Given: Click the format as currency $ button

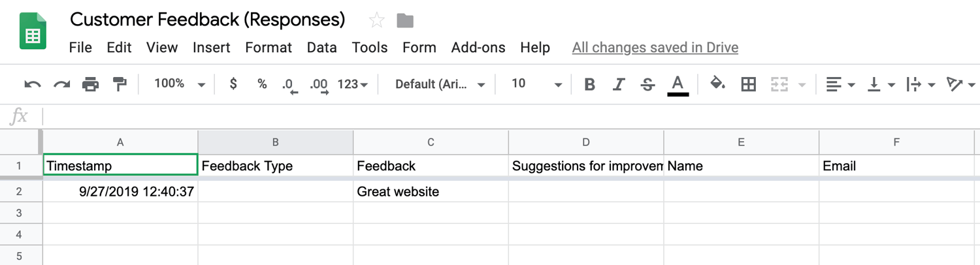Looking at the screenshot, I should pos(233,84).
